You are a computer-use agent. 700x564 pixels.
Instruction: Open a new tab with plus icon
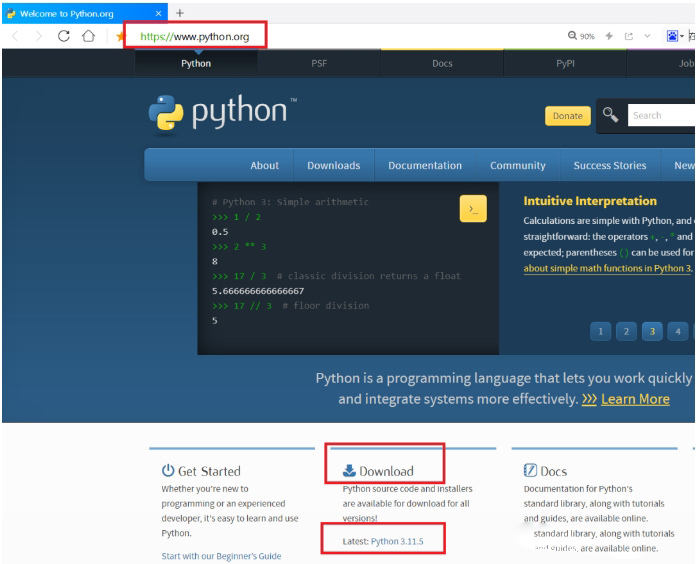[180, 12]
